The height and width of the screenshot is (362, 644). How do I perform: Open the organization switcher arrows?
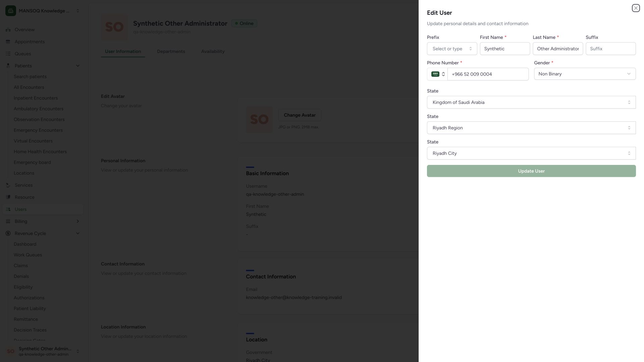point(78,11)
